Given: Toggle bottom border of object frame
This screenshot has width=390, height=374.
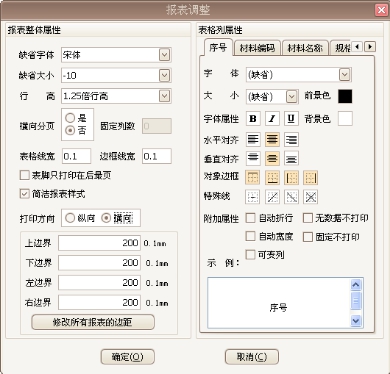Looking at the screenshot, I should click(x=272, y=177).
